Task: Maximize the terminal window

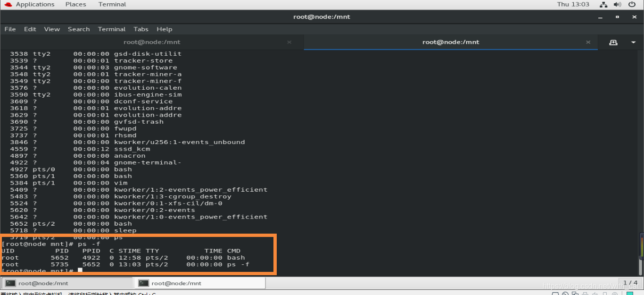Action: click(x=617, y=17)
